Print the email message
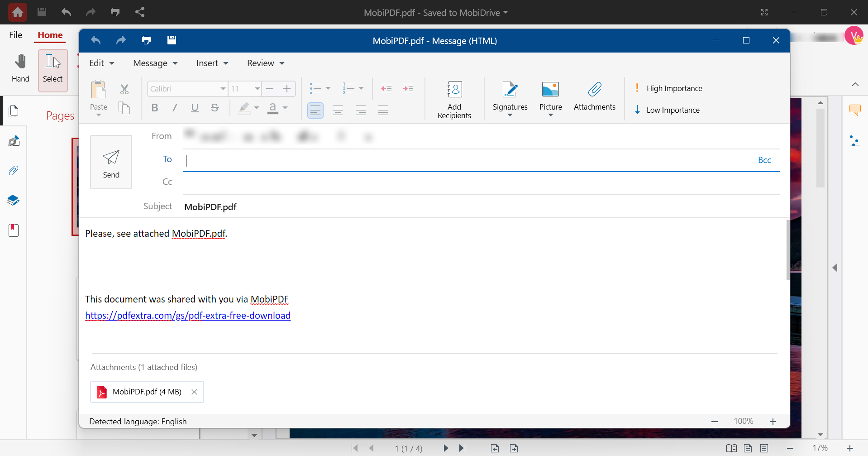 (146, 40)
